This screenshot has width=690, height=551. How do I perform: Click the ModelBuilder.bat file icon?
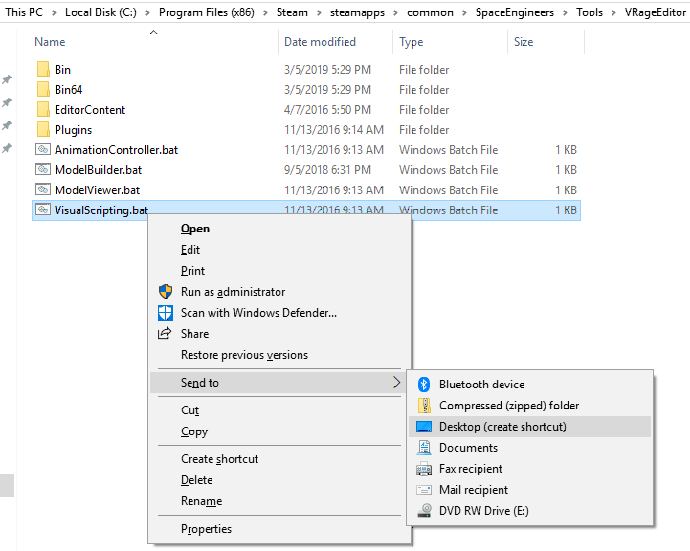(43, 170)
